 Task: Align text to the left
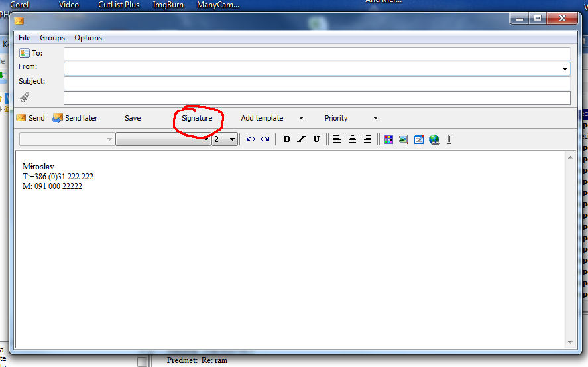click(x=337, y=139)
